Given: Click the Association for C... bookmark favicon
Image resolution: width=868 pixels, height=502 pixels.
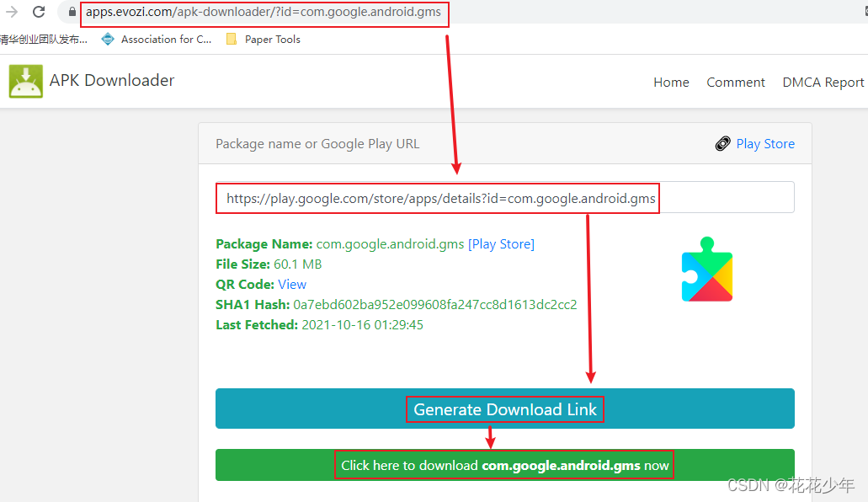Looking at the screenshot, I should pos(108,40).
